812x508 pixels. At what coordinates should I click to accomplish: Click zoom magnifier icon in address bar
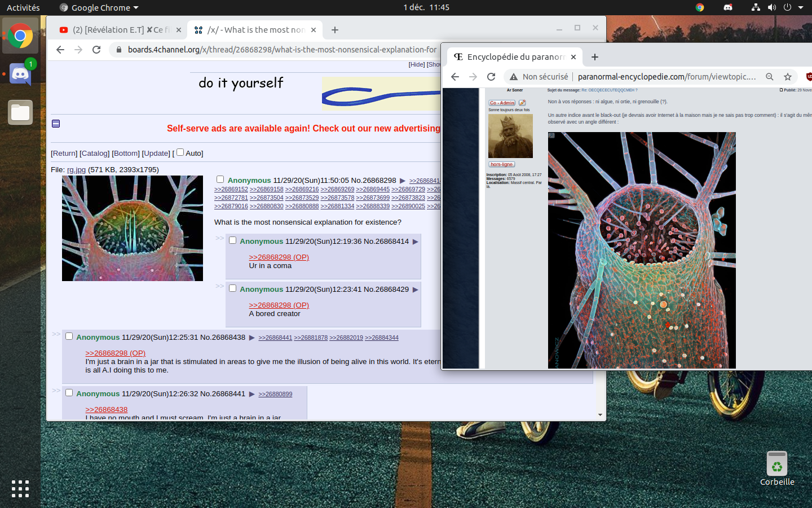tap(769, 77)
